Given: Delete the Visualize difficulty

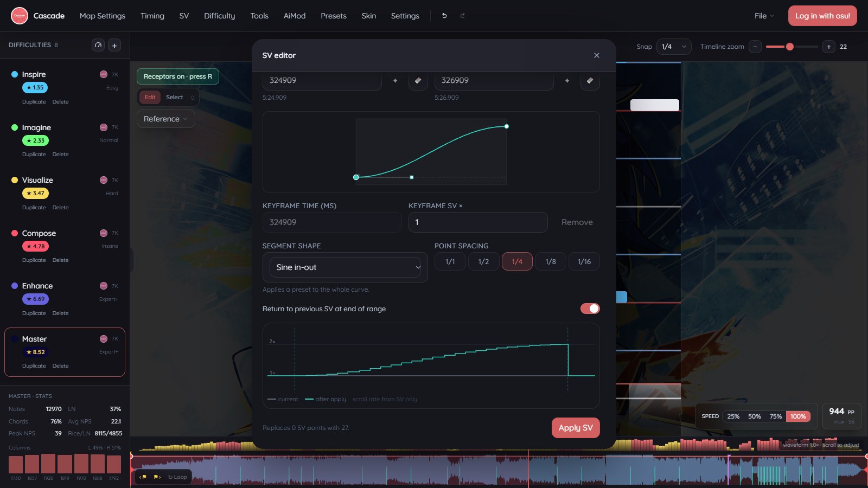Looking at the screenshot, I should pyautogui.click(x=61, y=208).
